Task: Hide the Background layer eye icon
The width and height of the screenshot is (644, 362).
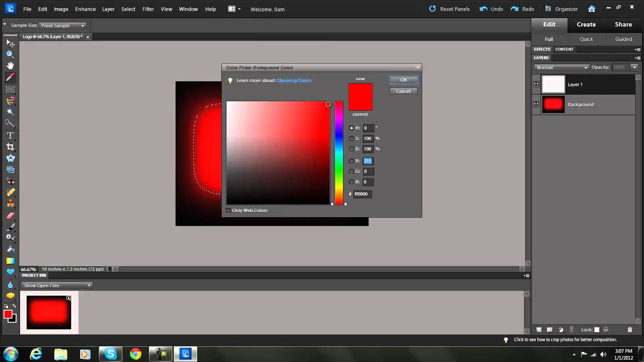Action: pyautogui.click(x=536, y=104)
